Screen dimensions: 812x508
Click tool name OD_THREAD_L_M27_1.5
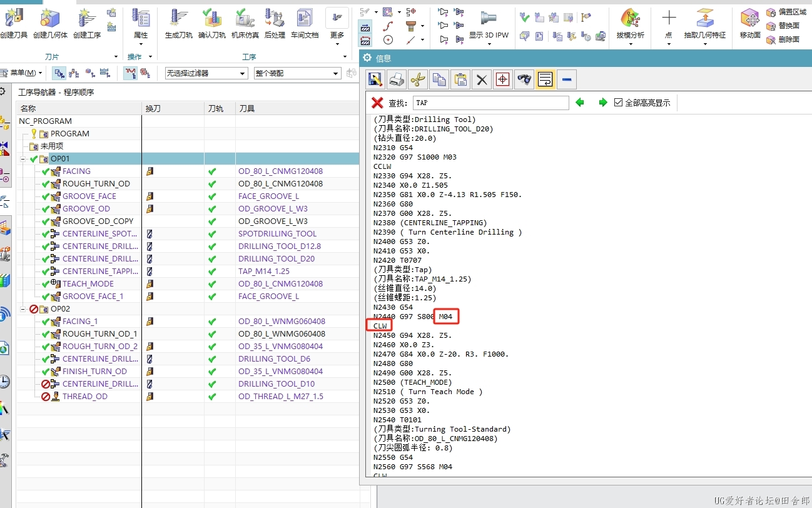pos(281,396)
